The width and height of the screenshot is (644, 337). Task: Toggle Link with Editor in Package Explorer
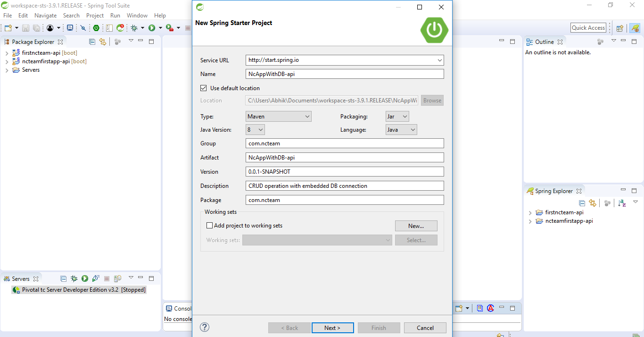pos(103,42)
